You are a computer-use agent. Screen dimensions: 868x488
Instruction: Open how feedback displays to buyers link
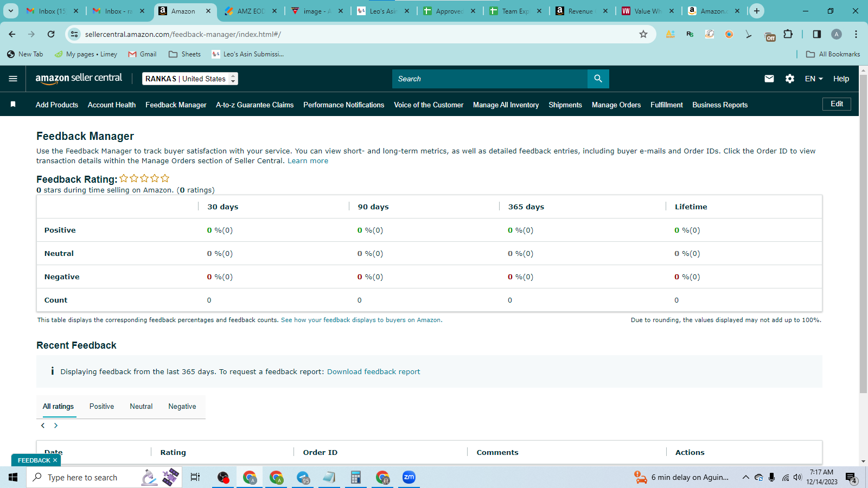pyautogui.click(x=361, y=320)
